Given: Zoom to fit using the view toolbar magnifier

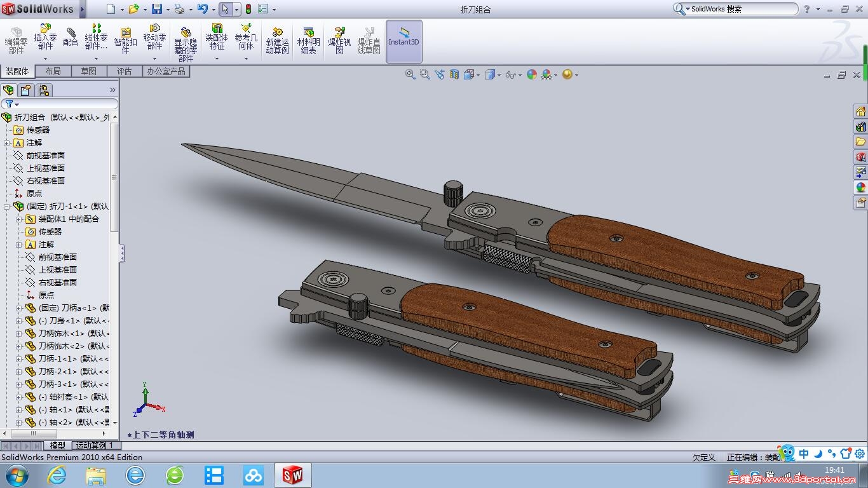Looking at the screenshot, I should click(410, 74).
